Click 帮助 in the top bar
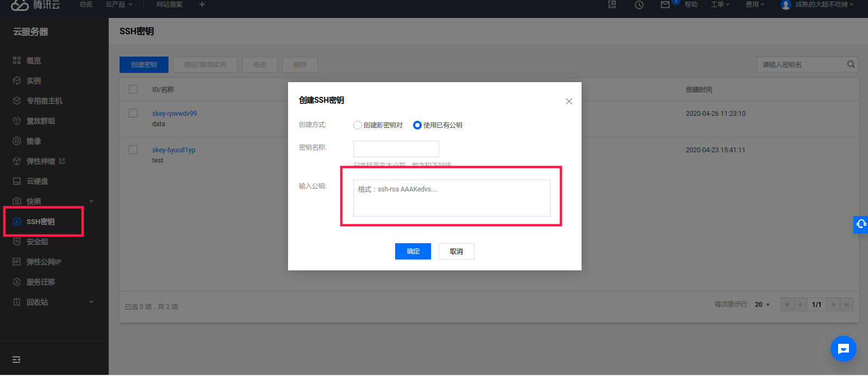This screenshot has width=868, height=377. (691, 4)
